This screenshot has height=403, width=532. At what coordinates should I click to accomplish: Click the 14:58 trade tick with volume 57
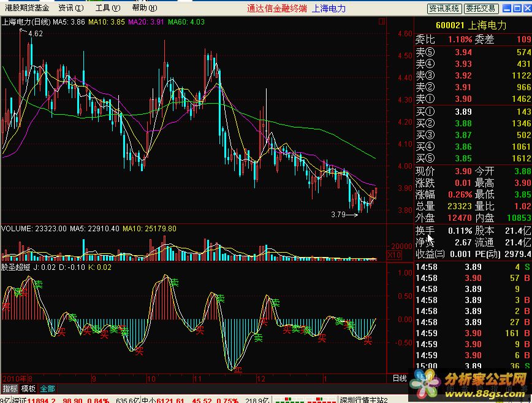[x=473, y=278]
